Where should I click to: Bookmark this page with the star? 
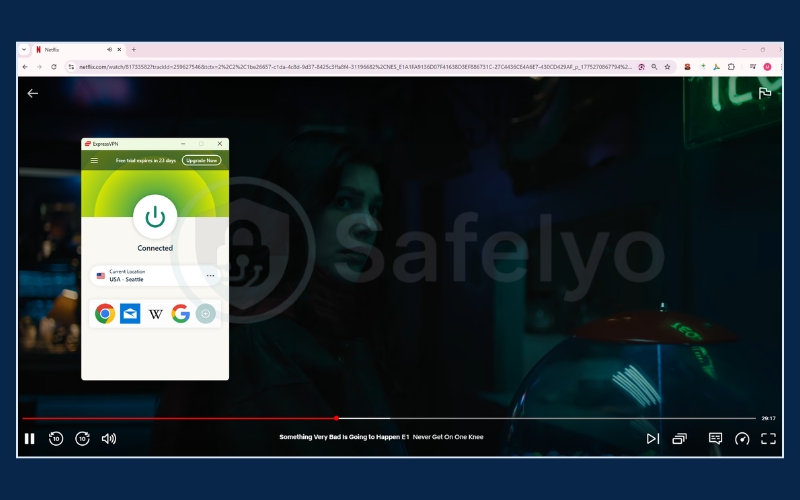click(667, 67)
